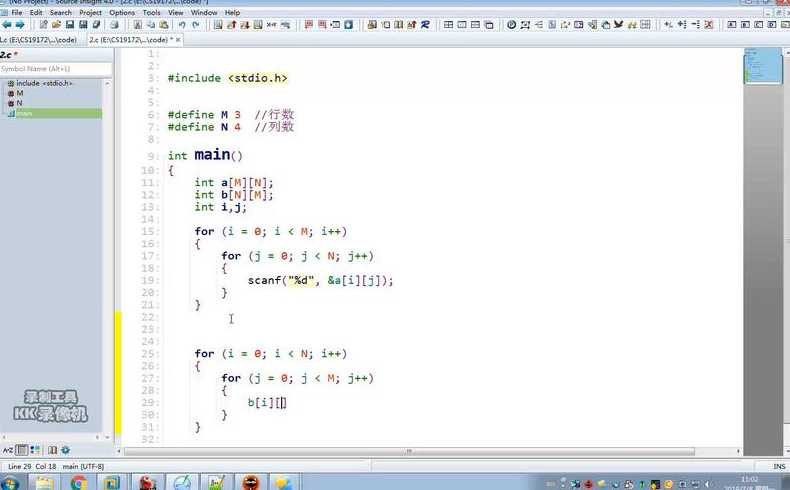Click the code overview minimap thumbnail

click(763, 65)
